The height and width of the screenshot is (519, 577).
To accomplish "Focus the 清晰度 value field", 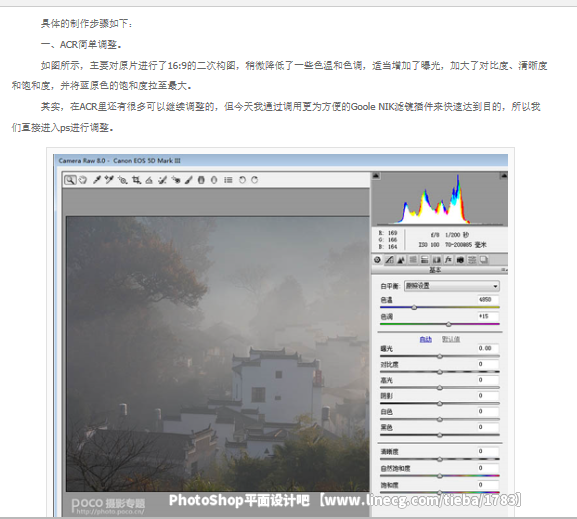I will 488,451.
